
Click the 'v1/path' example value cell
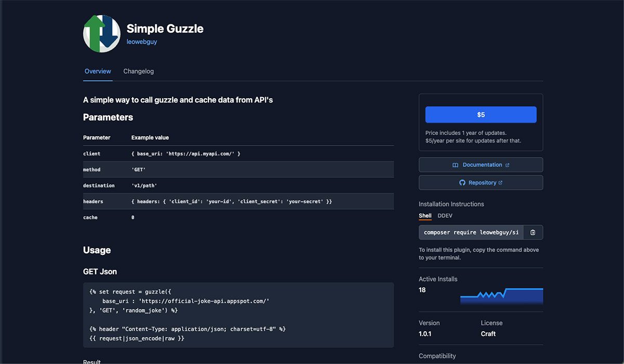click(x=145, y=186)
